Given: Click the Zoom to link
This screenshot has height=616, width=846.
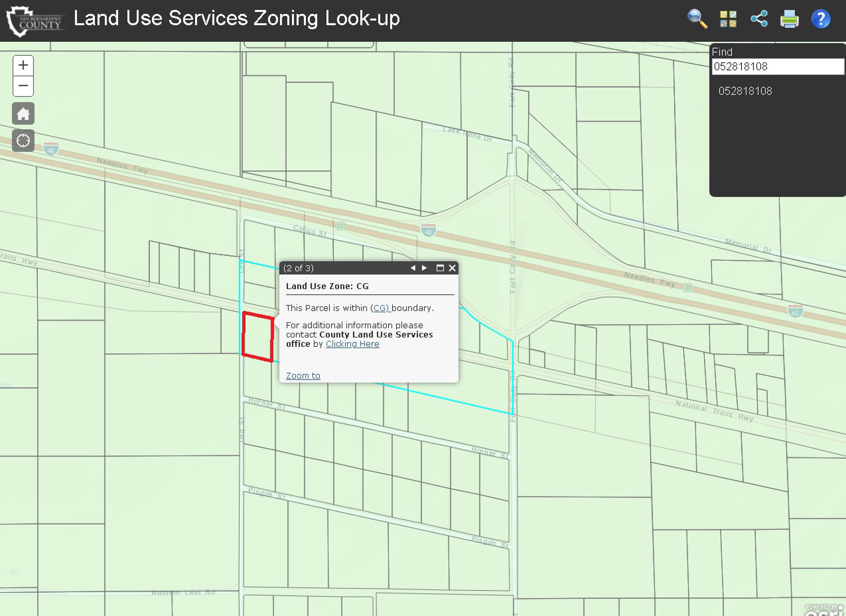Looking at the screenshot, I should click(x=303, y=375).
